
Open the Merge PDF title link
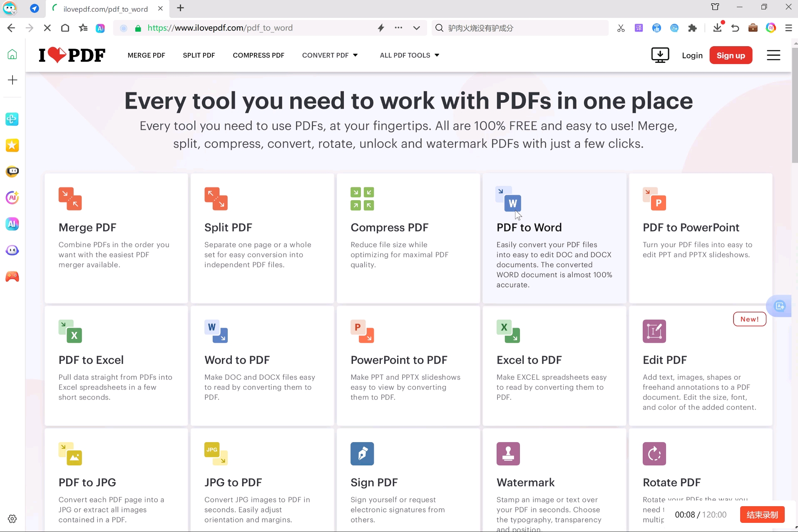click(x=87, y=227)
